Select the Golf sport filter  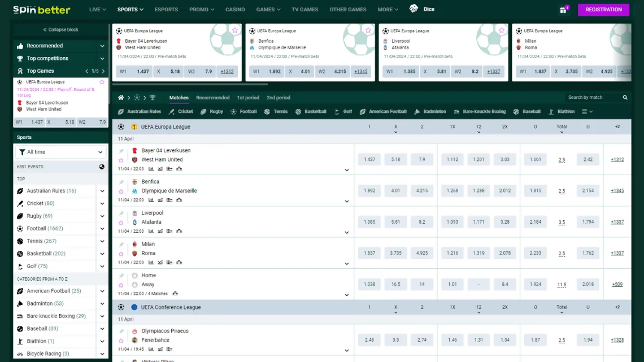point(343,112)
